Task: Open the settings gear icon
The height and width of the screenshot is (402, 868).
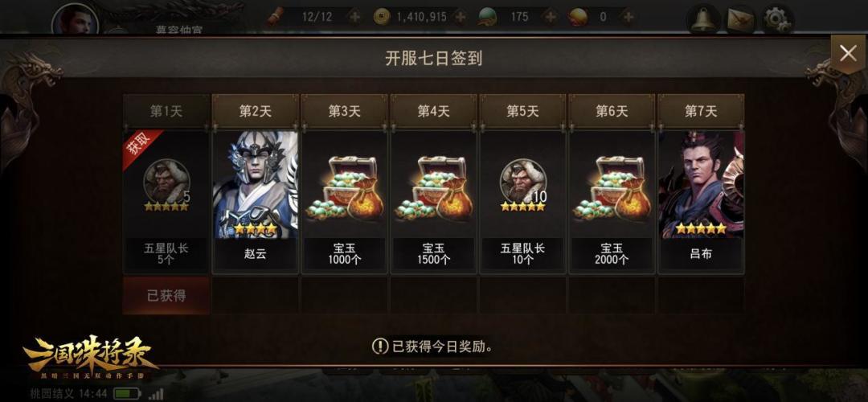Action: [x=778, y=19]
